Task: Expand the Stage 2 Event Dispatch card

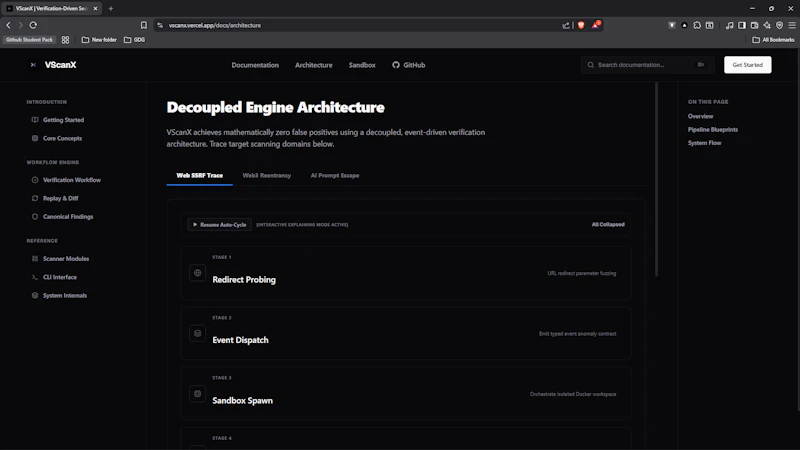Action: coord(406,333)
